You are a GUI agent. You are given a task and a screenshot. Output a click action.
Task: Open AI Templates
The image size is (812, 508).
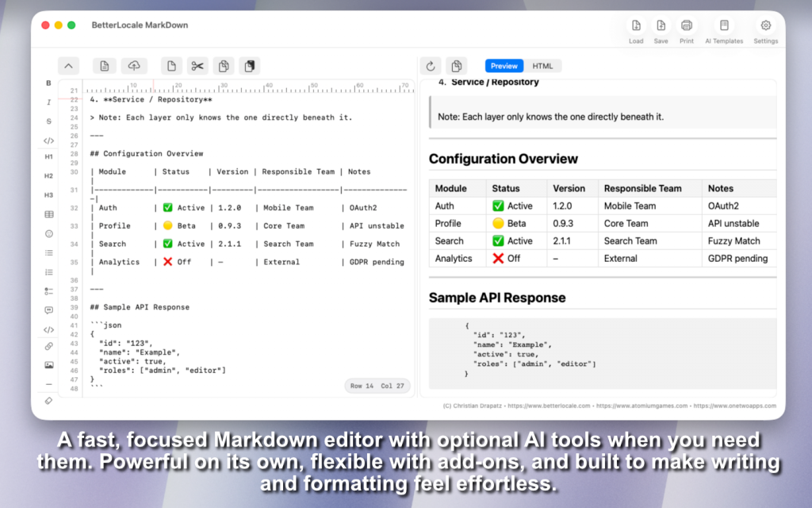pyautogui.click(x=724, y=31)
